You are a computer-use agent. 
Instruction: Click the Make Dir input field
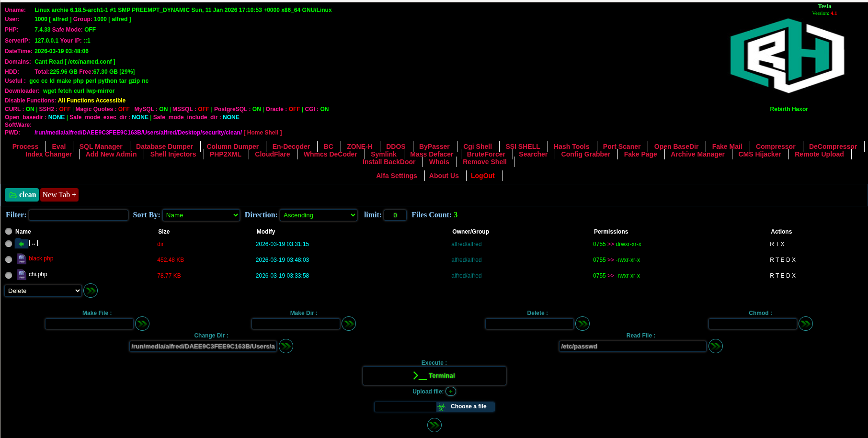(x=296, y=324)
